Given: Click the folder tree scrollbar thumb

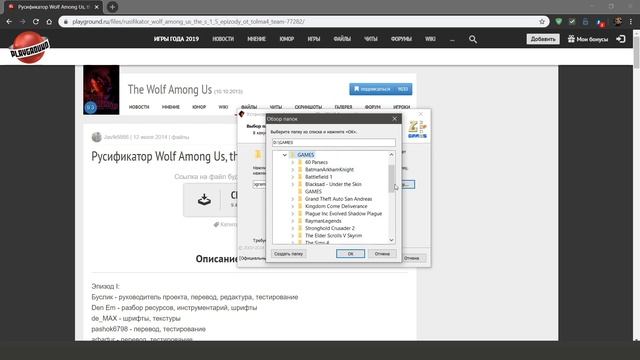Looking at the screenshot, I should 391,178.
